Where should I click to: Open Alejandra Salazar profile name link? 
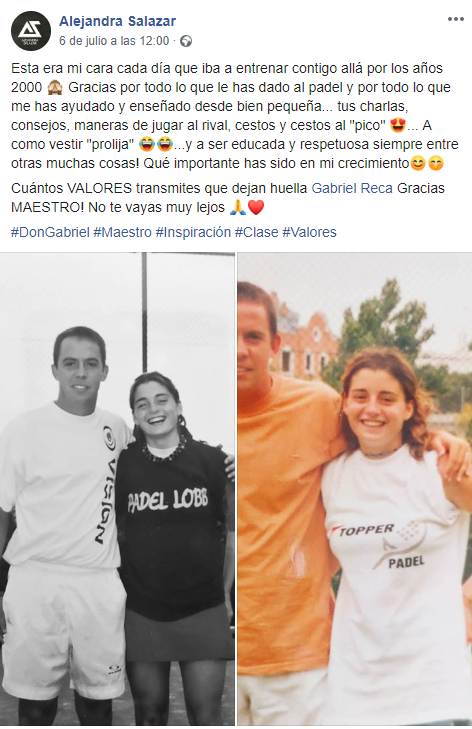pos(117,21)
